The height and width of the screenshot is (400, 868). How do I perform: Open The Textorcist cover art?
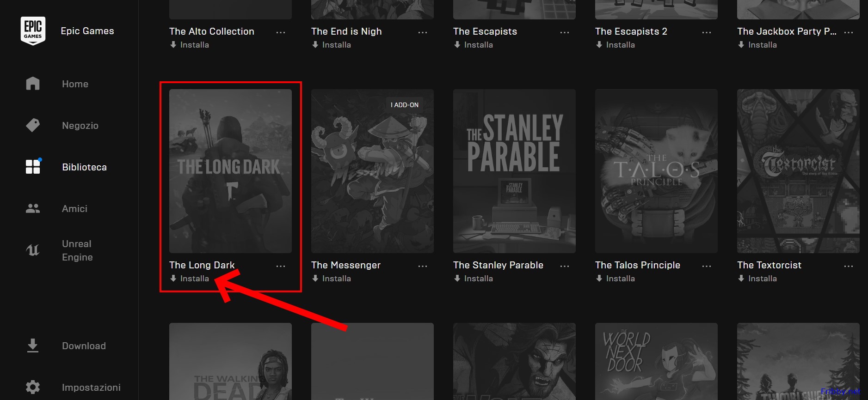[x=798, y=171]
